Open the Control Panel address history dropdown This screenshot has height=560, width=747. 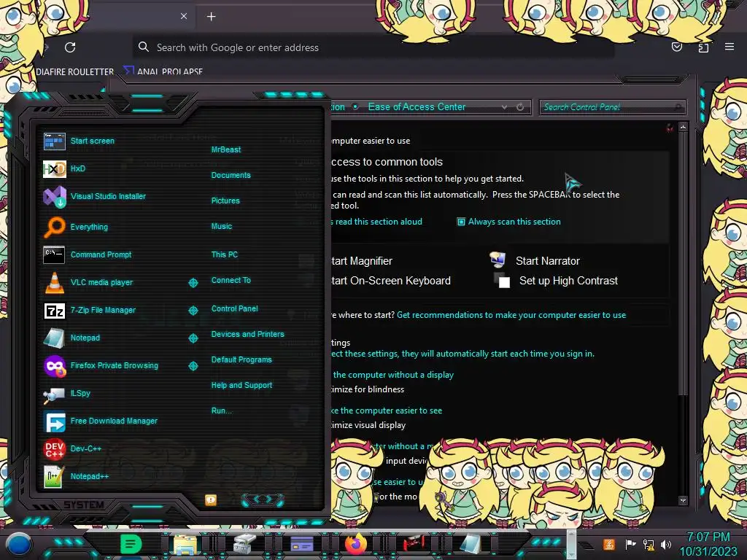click(504, 107)
